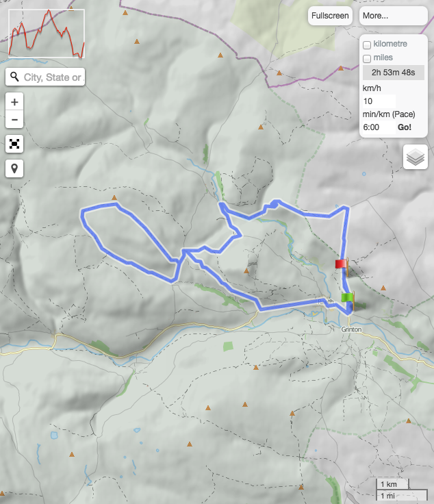The image size is (434, 504).
Task: Zoom out with the minus button
Action: [14, 120]
